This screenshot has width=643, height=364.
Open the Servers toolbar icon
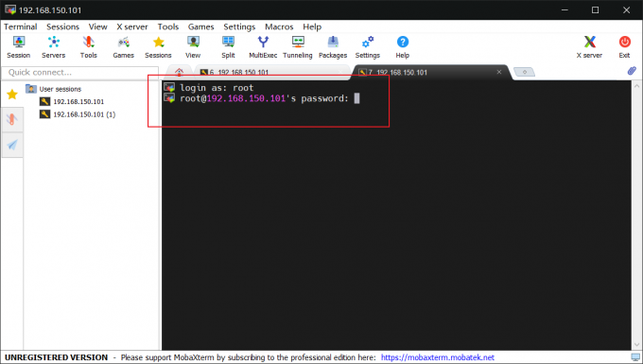(x=53, y=47)
